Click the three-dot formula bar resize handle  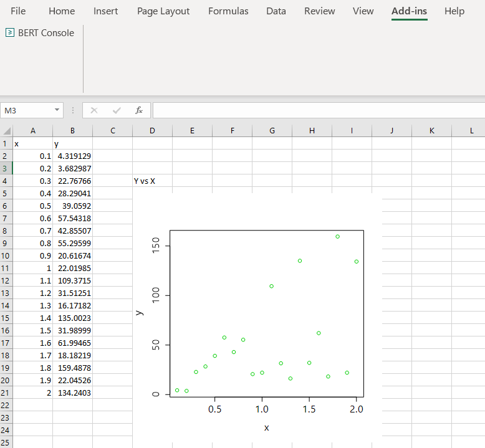(73, 110)
